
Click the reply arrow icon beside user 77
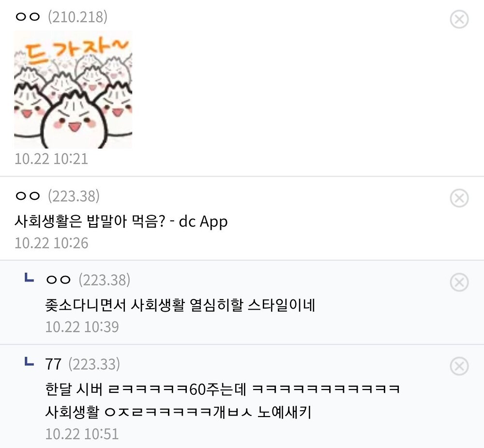coord(29,361)
